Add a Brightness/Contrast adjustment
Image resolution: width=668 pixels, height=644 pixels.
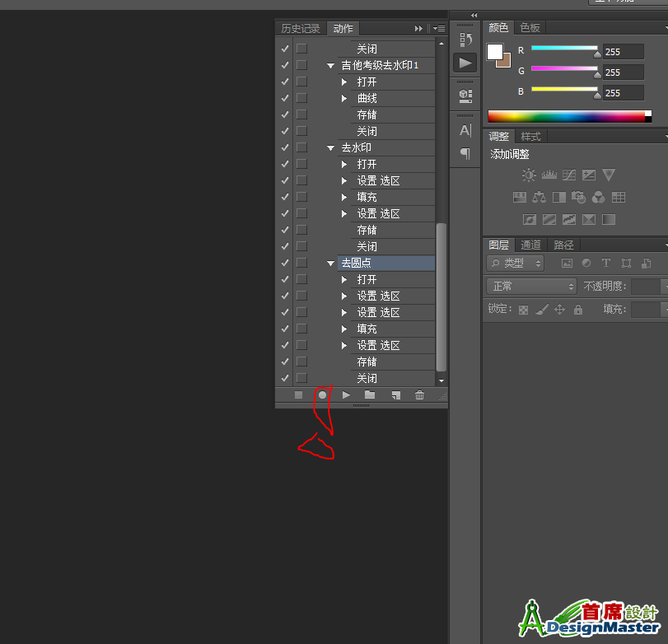(529, 175)
